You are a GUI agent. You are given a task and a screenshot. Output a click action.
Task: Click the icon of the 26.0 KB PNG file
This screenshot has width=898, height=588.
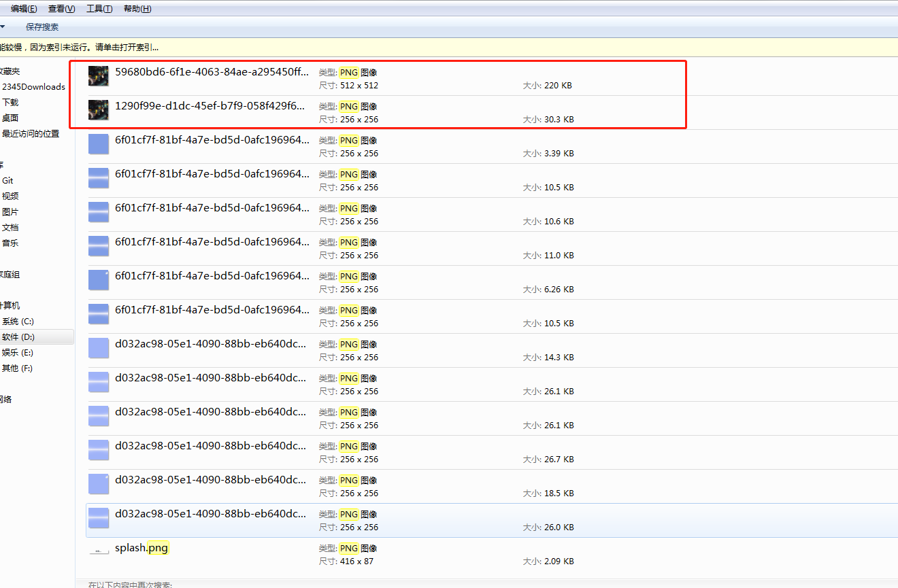click(x=99, y=518)
